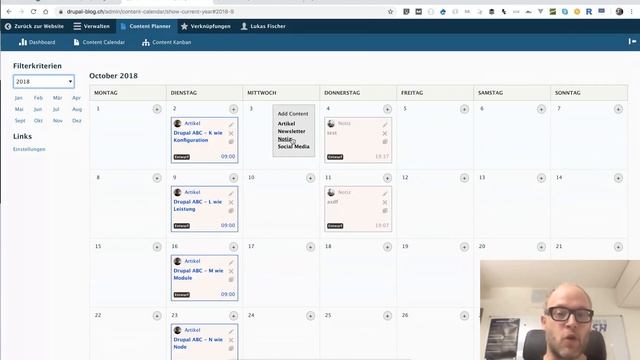
Task: Jump to Nov in month filter
Action: pyautogui.click(x=58, y=121)
